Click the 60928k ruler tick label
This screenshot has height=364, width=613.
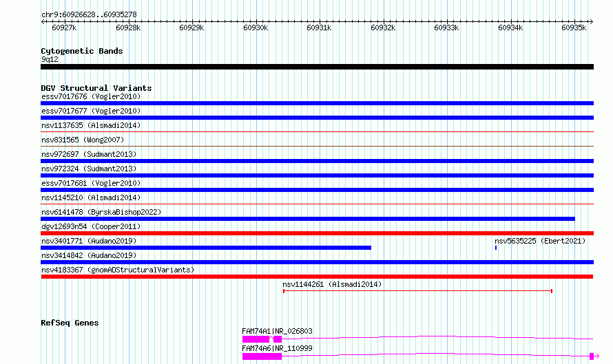[x=128, y=28]
